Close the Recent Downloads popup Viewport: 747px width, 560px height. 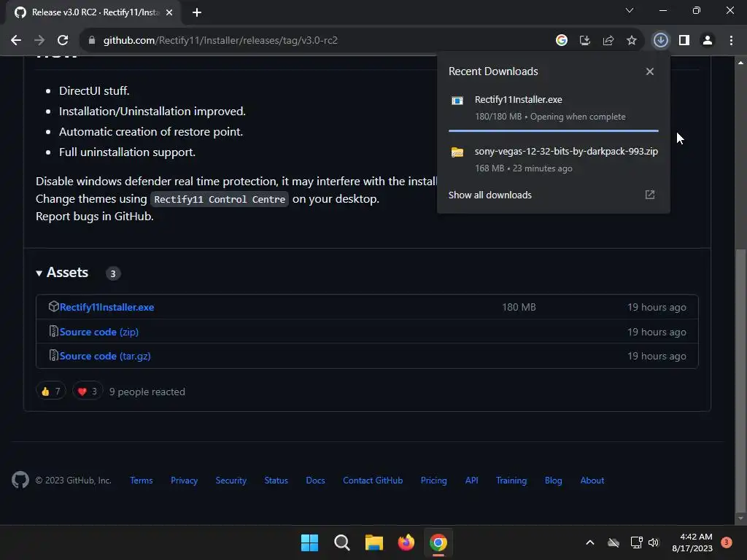click(x=650, y=71)
